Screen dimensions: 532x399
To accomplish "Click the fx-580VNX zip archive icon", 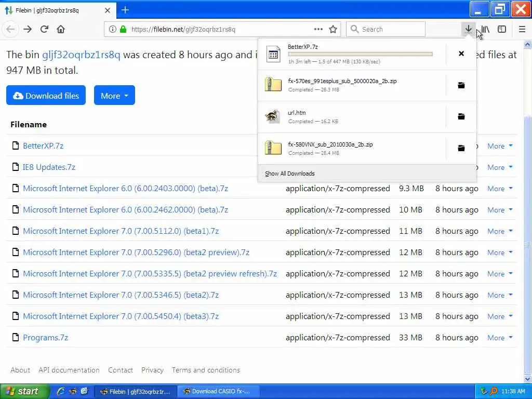I will 273,148.
